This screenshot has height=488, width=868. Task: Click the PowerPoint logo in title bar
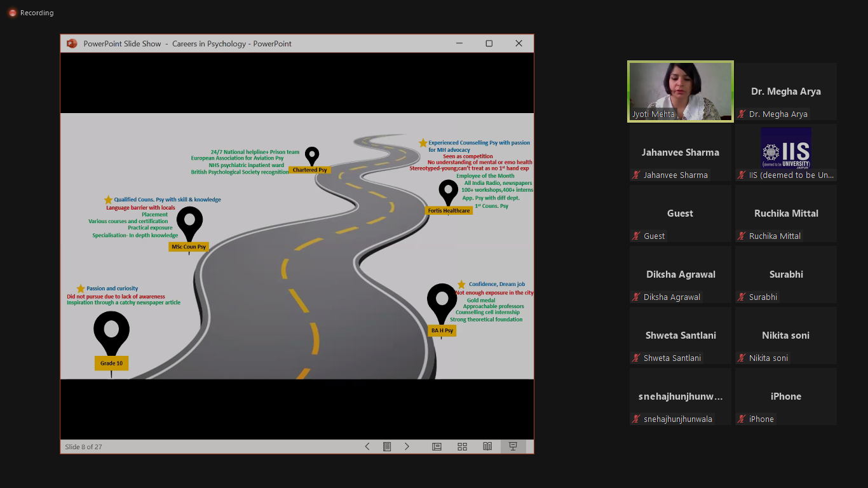click(72, 44)
